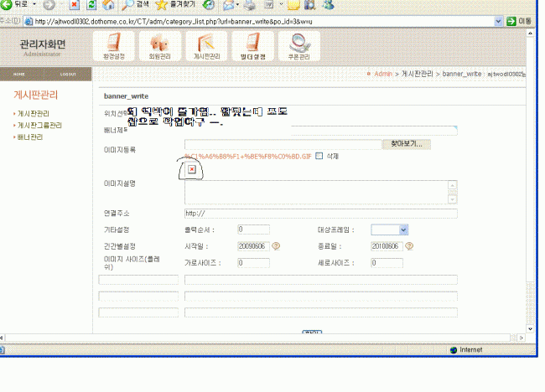Click the broken image placeholder icon

pos(192,170)
